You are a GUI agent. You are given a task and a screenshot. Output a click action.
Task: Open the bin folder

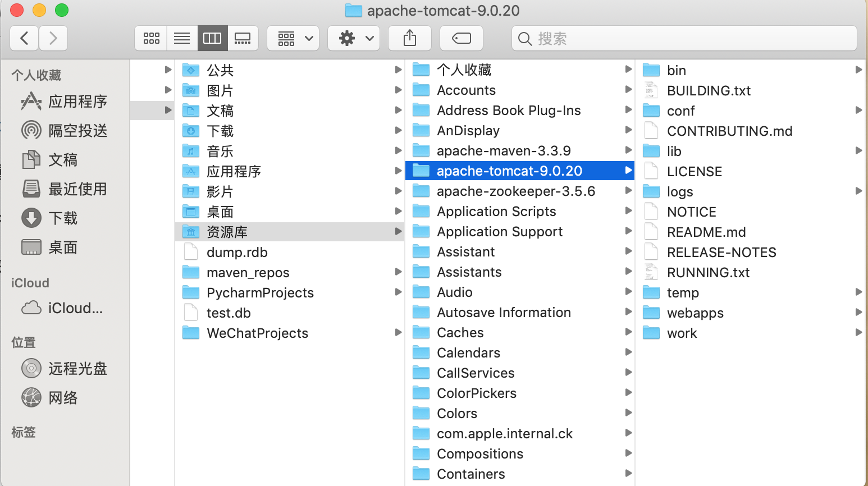point(677,70)
